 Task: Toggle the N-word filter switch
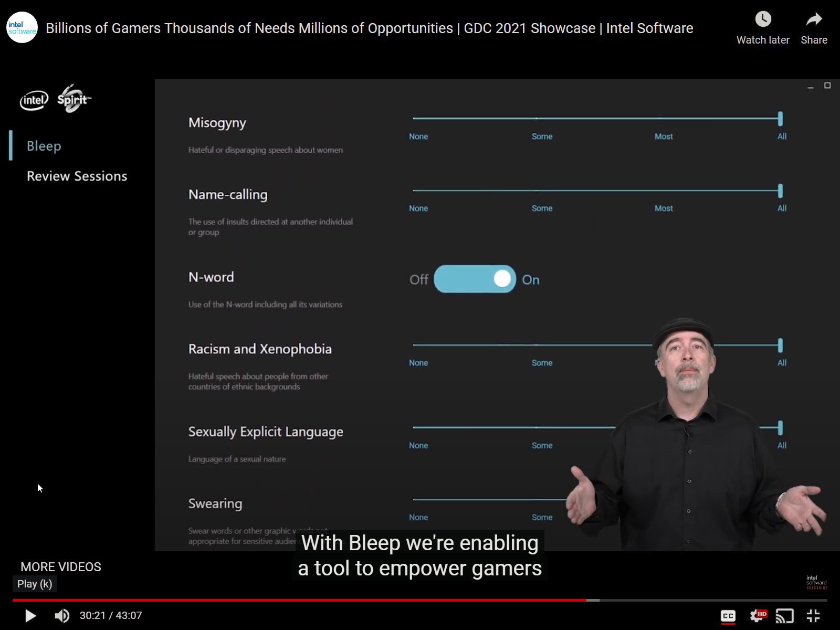click(475, 279)
